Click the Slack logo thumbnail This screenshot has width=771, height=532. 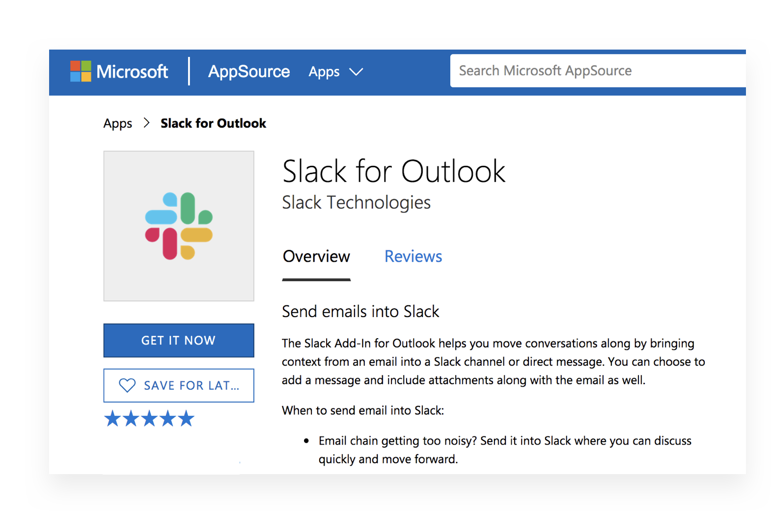tap(179, 226)
